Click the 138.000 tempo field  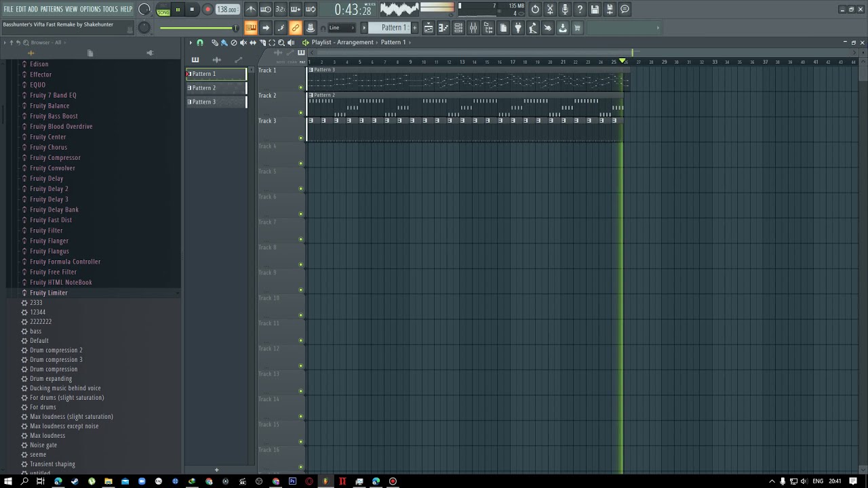point(227,9)
